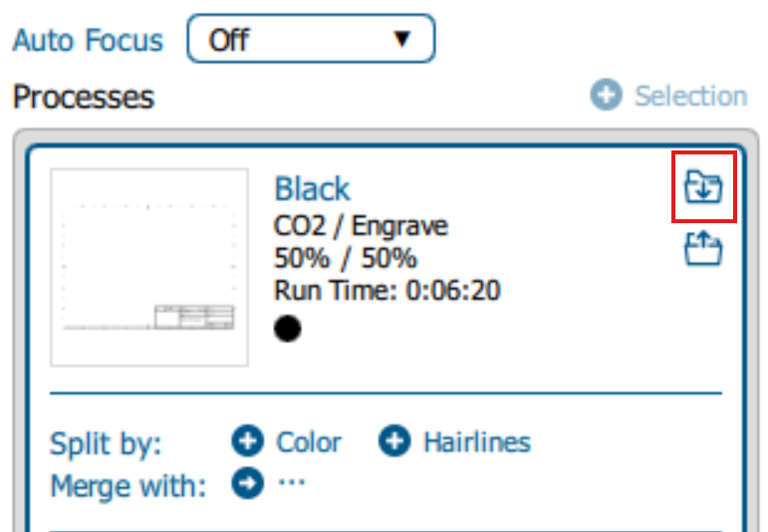Screen dimensions: 768x532
Task: Click the Selection label to add process
Action: (691, 96)
